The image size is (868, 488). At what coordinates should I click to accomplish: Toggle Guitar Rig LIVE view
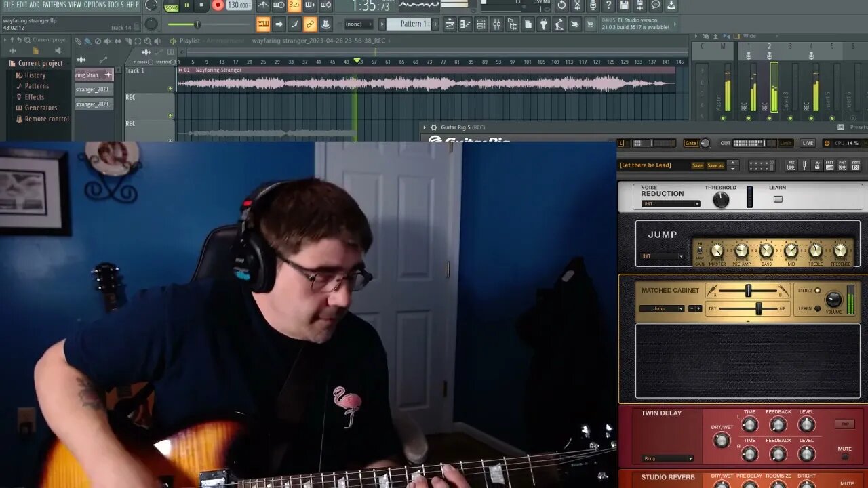tap(808, 143)
